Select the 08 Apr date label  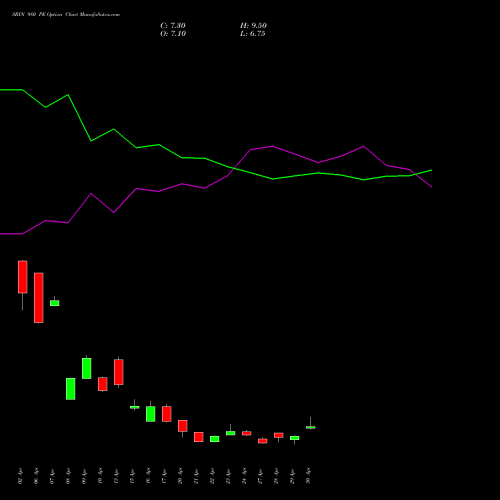pyautogui.click(x=68, y=476)
